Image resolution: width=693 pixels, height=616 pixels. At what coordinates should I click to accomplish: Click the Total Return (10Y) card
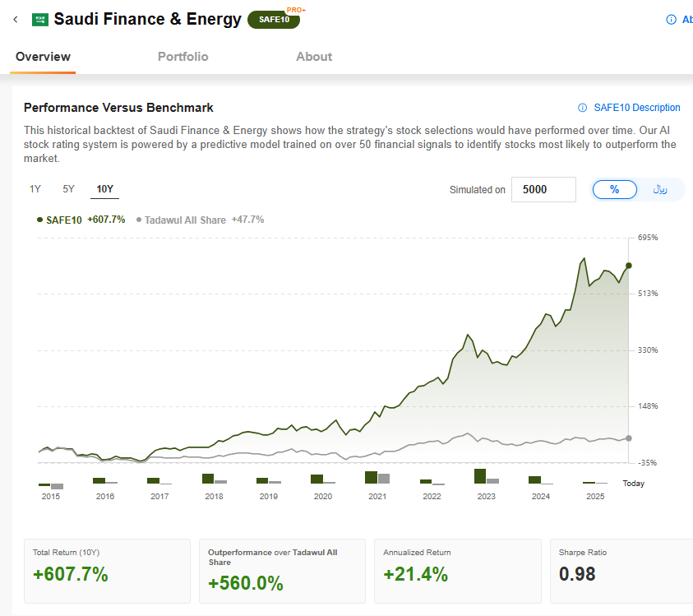(x=107, y=571)
